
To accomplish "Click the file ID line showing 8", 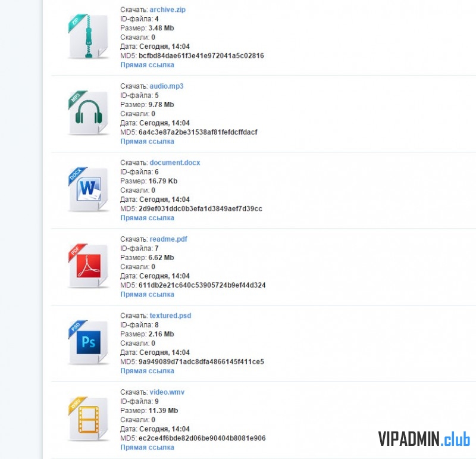I will (x=139, y=325).
